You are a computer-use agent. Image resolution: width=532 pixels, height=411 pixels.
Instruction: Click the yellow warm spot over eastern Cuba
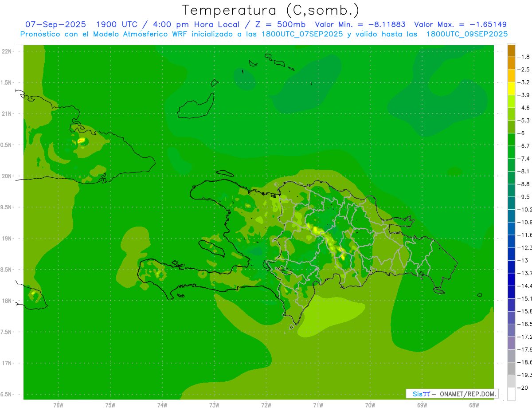(x=81, y=141)
